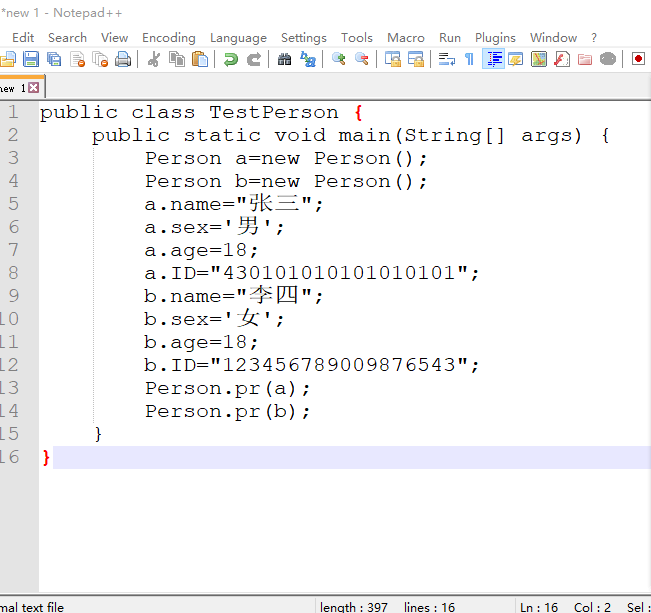The width and height of the screenshot is (651, 613).
Task: Open the View menu
Action: 114,38
